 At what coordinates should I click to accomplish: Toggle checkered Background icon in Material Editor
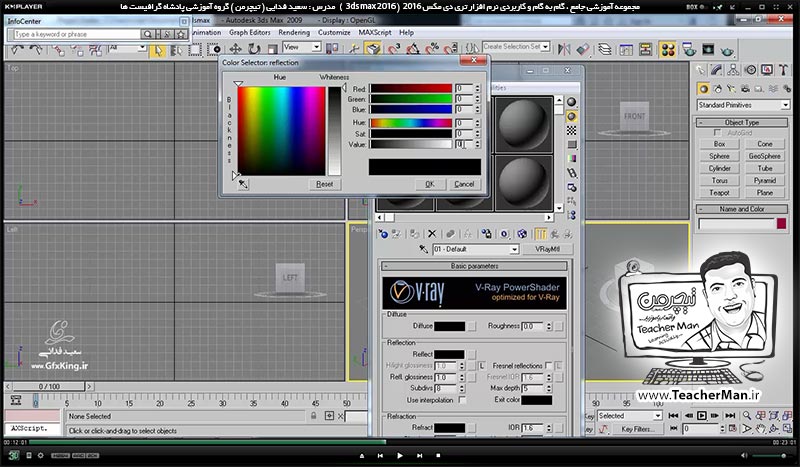click(571, 131)
